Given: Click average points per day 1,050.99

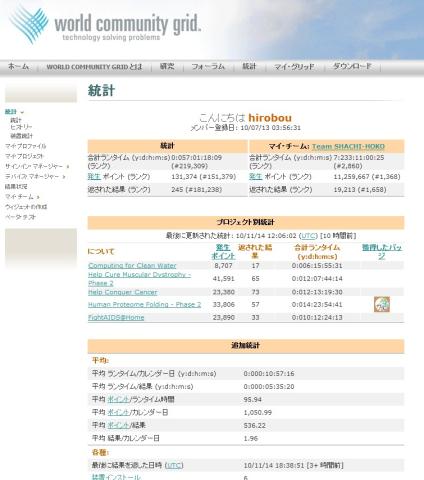Looking at the screenshot, I should pos(258,412).
